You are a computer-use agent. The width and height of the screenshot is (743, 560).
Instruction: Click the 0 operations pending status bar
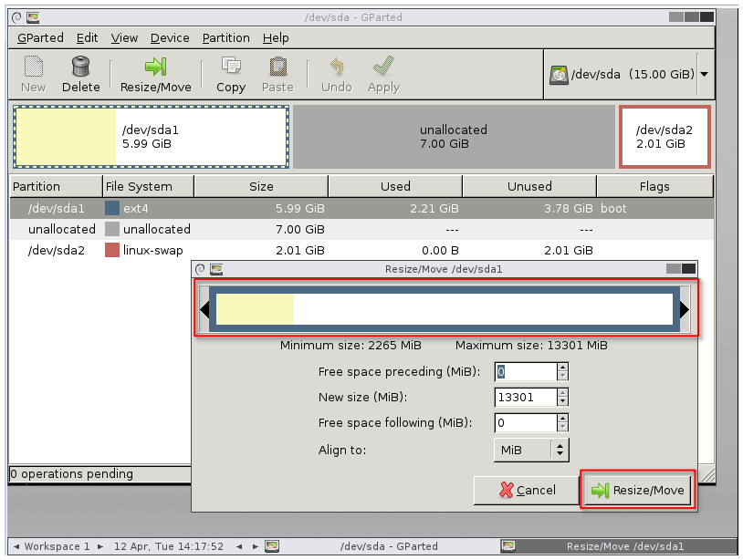click(100, 474)
